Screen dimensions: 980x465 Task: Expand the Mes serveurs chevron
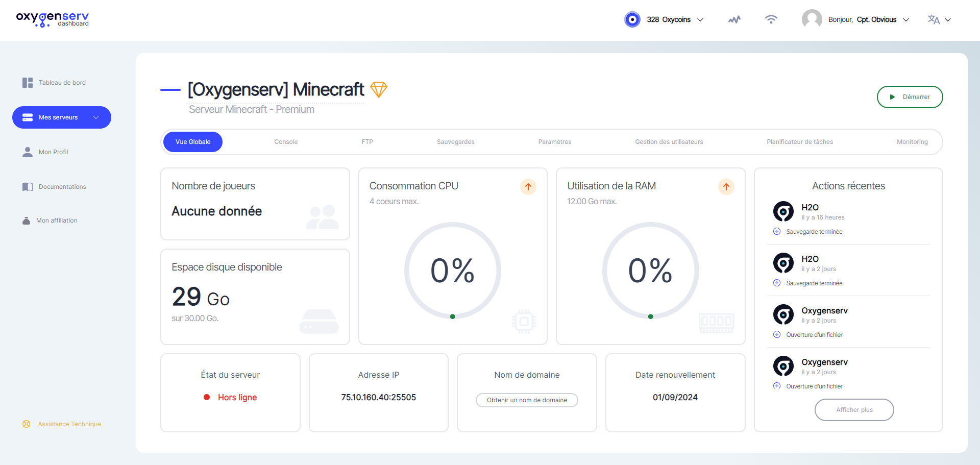[96, 117]
